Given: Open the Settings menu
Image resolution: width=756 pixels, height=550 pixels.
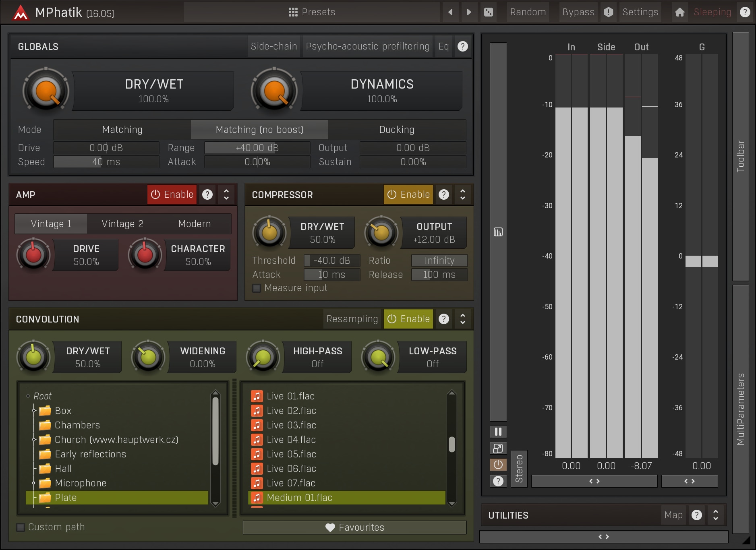Looking at the screenshot, I should [640, 12].
